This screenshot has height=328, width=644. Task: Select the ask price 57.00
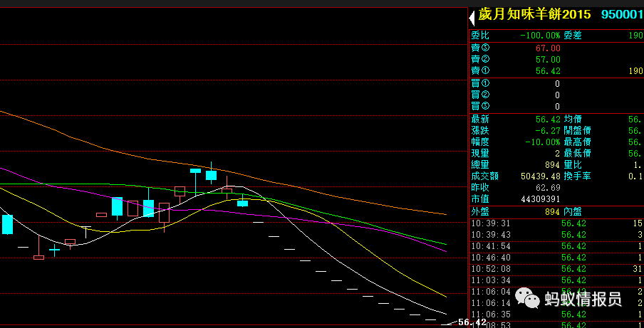tap(548, 60)
